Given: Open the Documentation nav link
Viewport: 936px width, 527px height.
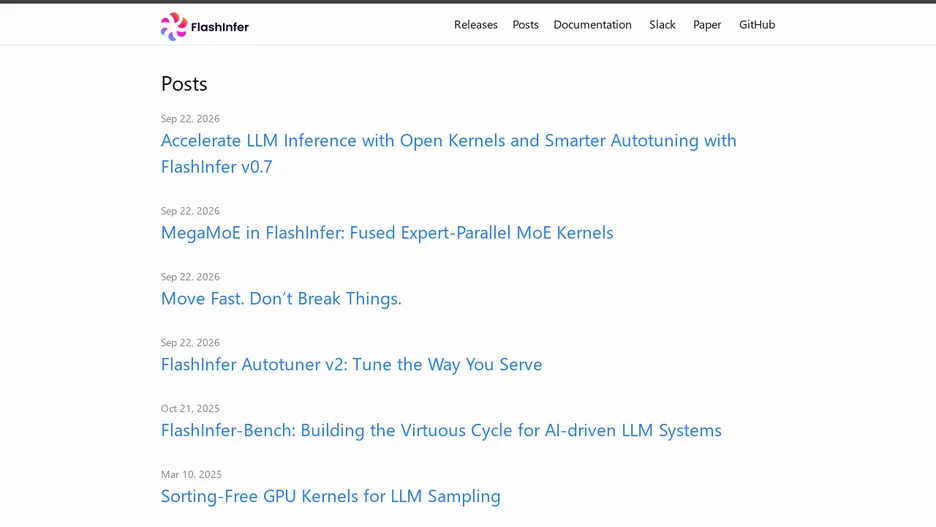Looking at the screenshot, I should click(x=592, y=24).
